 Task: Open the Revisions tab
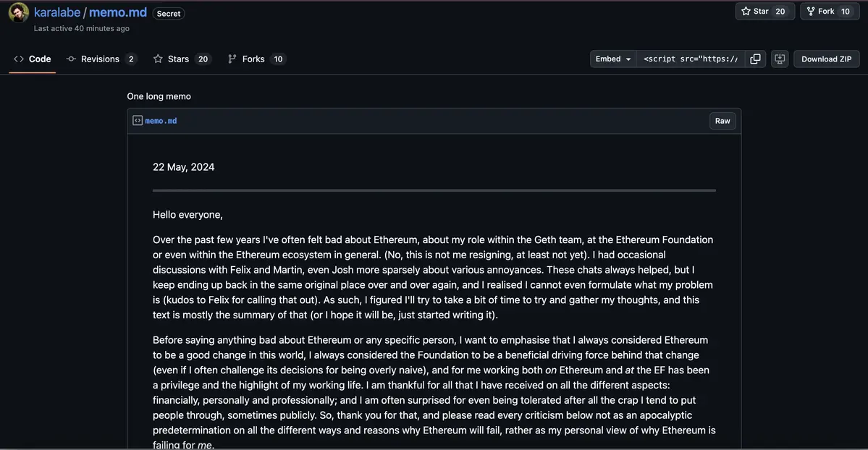(x=101, y=59)
